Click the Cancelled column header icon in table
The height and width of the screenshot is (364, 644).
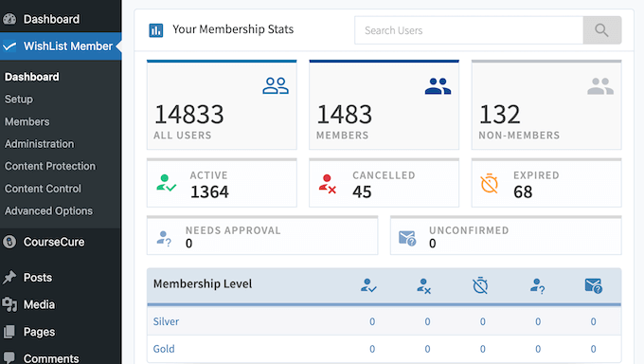[424, 286]
